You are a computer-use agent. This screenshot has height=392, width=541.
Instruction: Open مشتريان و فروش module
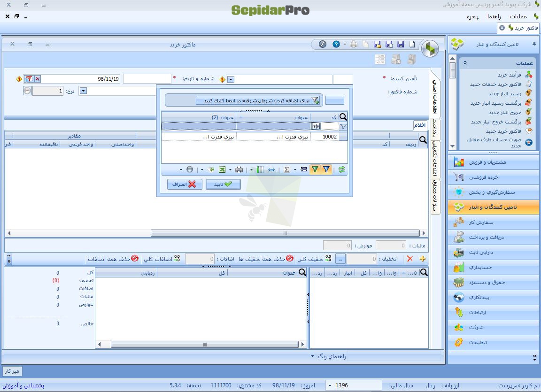494,162
